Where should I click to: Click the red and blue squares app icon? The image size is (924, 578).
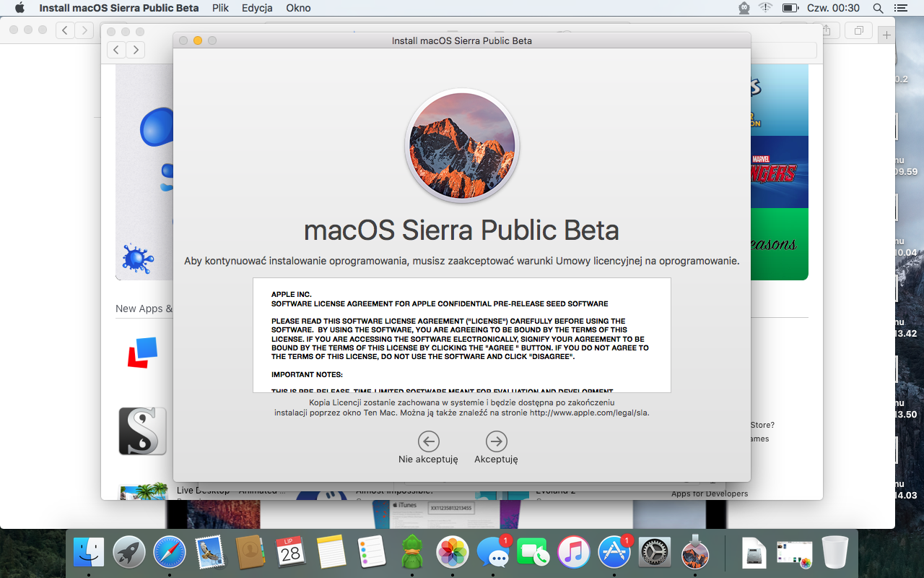[144, 352]
